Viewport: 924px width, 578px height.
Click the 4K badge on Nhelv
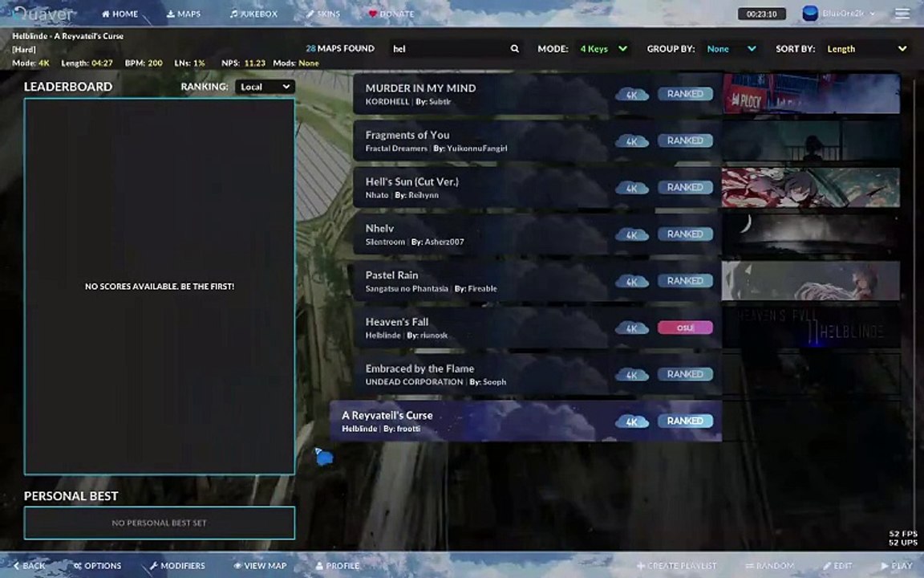tap(632, 234)
